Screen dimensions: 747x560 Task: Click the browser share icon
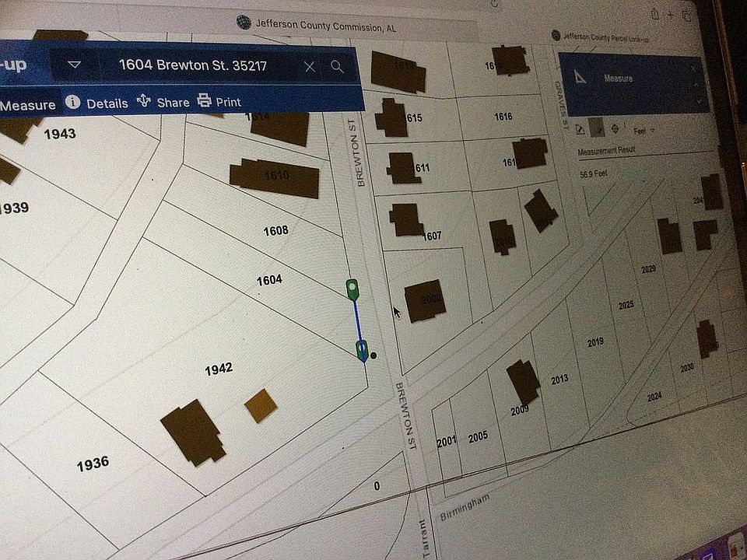tap(655, 14)
